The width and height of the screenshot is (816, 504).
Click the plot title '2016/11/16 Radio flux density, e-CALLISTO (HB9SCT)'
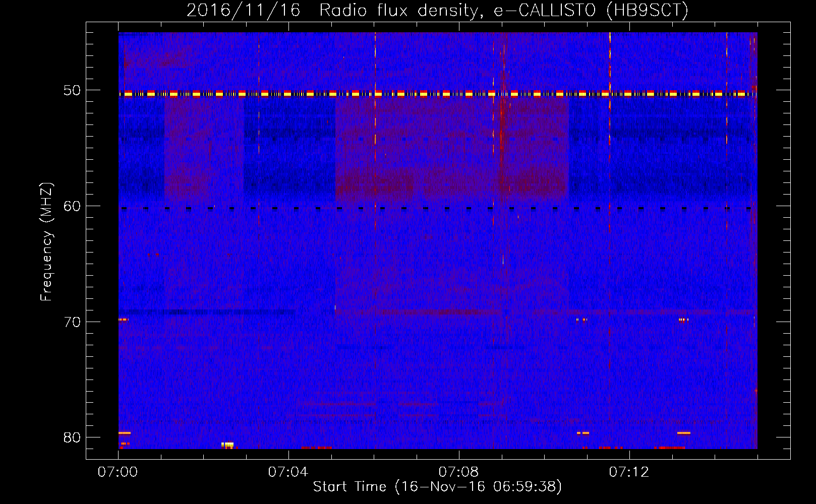pos(437,11)
